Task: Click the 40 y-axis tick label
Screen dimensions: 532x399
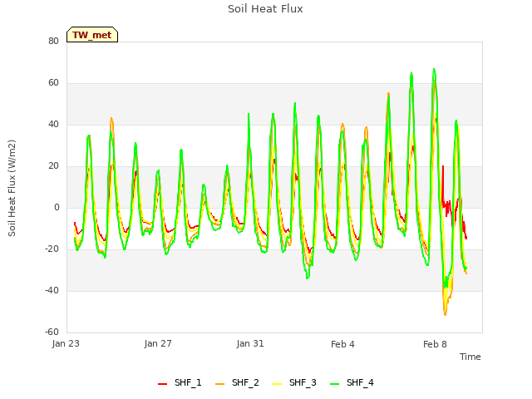Action: click(53, 124)
